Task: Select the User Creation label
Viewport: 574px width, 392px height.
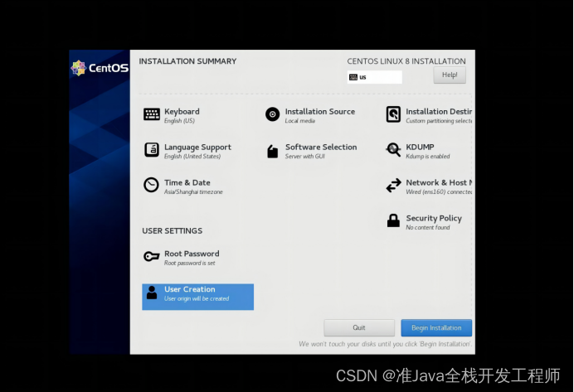Action: [x=190, y=289]
